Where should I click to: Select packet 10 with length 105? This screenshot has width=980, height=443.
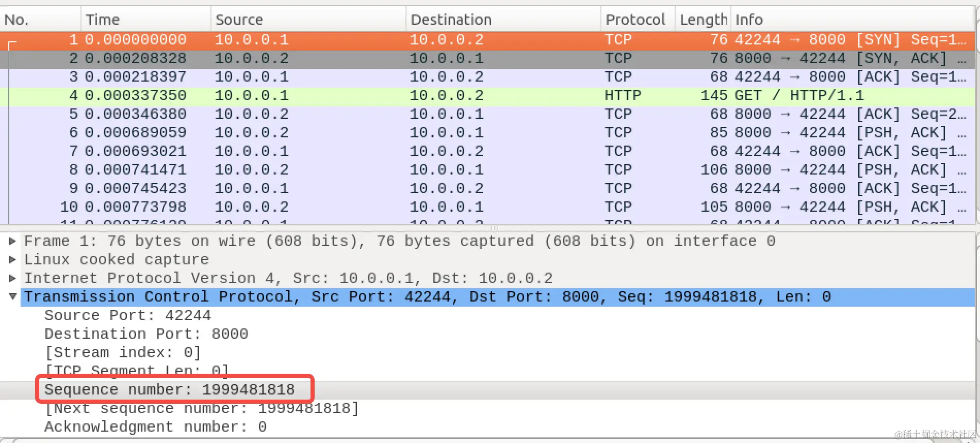(487, 207)
